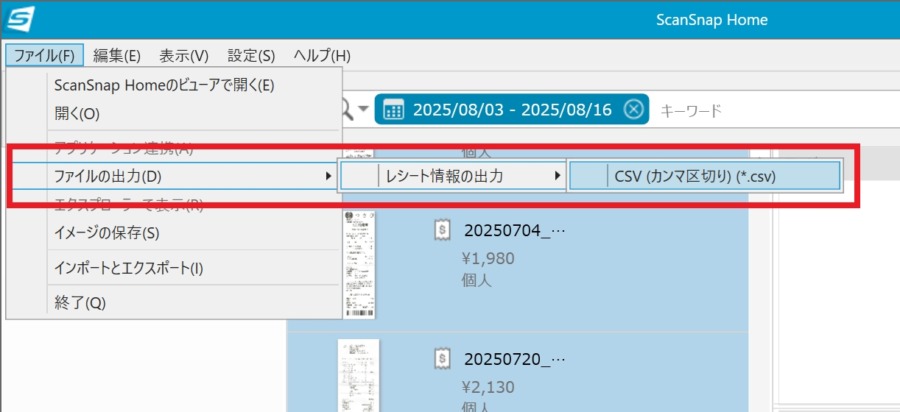900x412 pixels.
Task: Open the 表示(V) menu
Action: pos(184,56)
